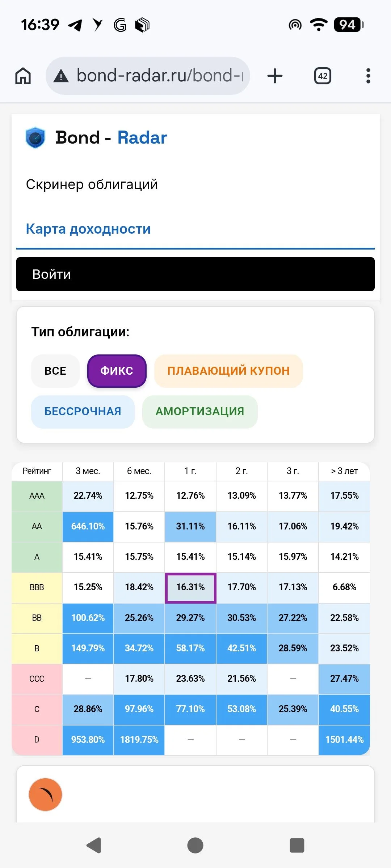
Task: Enable the БЕССРОЧНАЯ filter
Action: pos(83,412)
